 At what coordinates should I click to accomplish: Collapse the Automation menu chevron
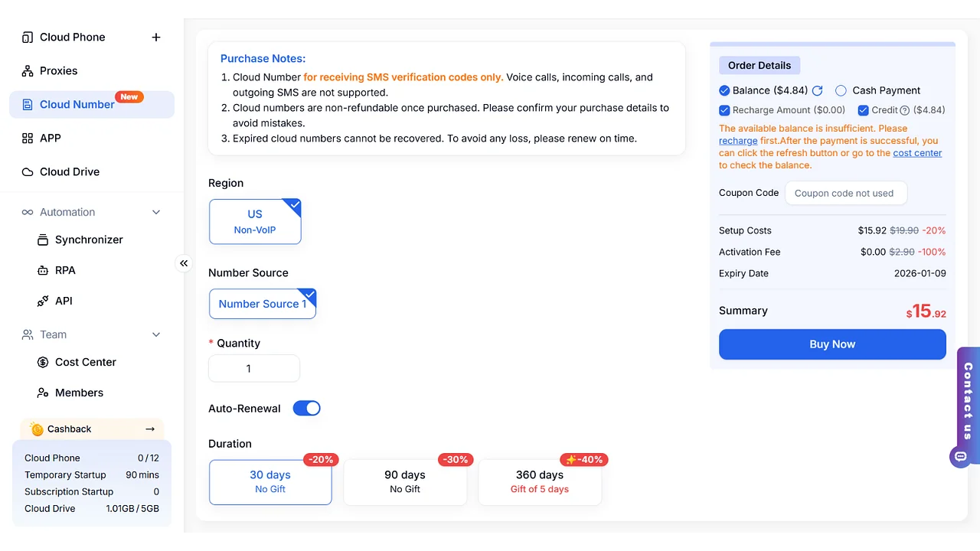(x=156, y=212)
